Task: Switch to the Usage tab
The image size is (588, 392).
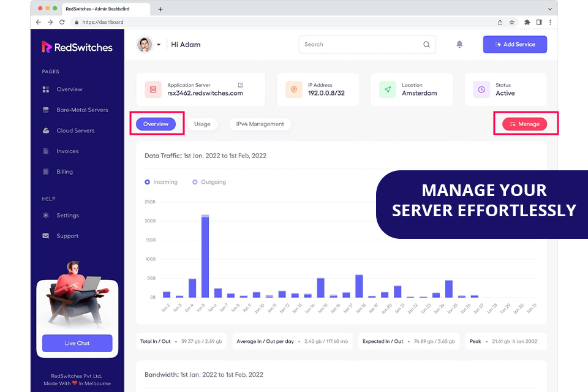Action: tap(202, 124)
